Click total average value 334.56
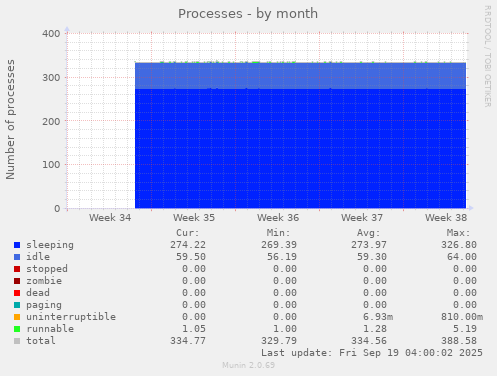This screenshot has height=376, width=497. tap(369, 341)
